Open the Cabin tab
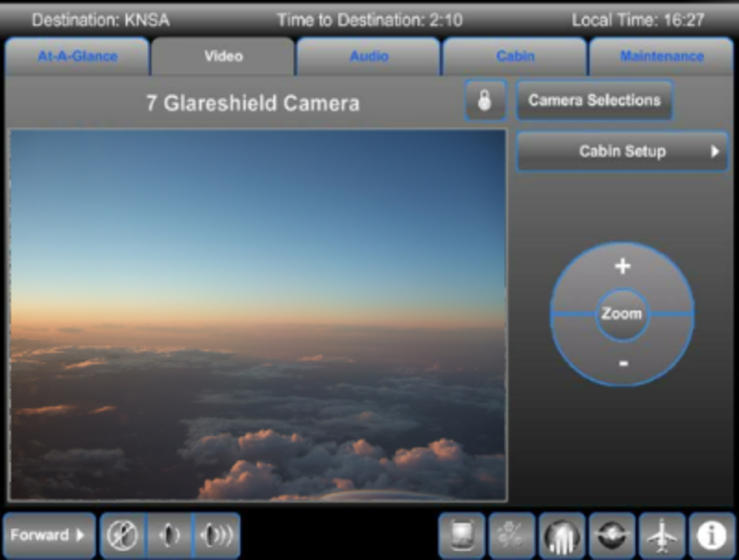 click(515, 56)
